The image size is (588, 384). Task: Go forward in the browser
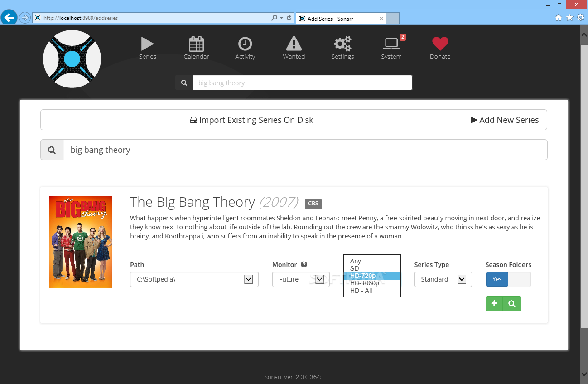(25, 18)
